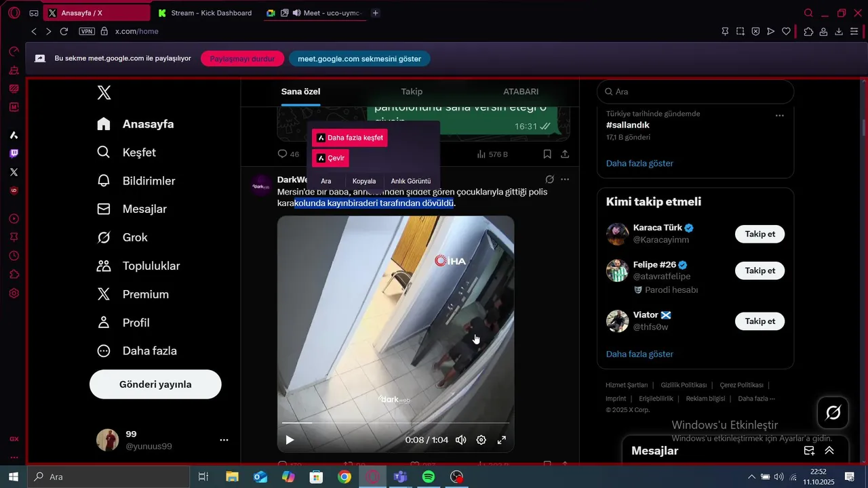Open history clock in Opera sidebar

coord(14,256)
